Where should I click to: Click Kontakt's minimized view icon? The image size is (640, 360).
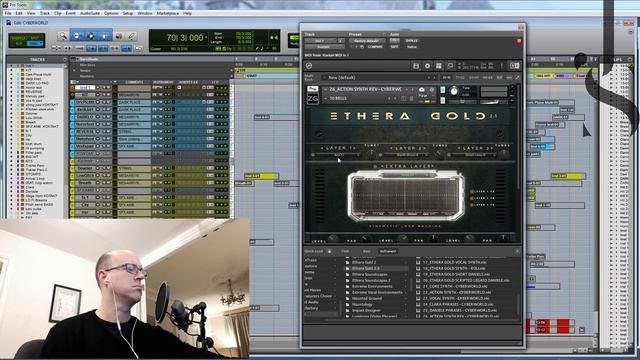[x=450, y=66]
